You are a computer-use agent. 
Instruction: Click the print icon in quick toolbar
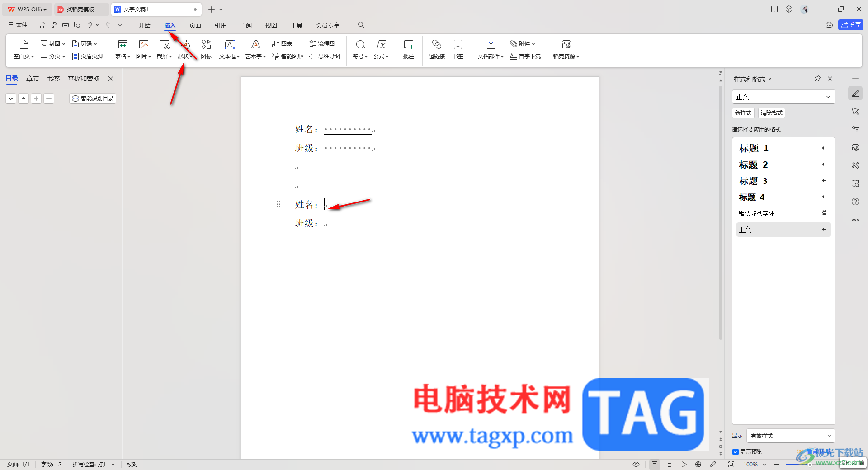pos(66,25)
